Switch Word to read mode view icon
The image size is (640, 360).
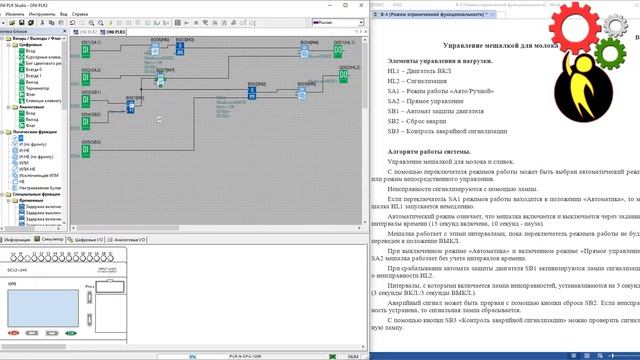574,356
